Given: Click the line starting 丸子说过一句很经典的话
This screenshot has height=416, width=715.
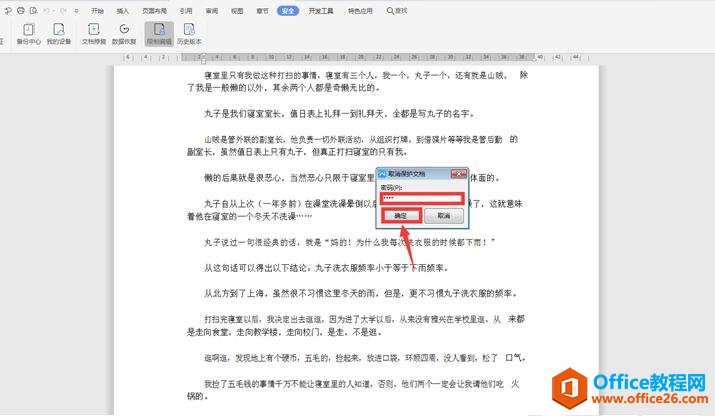Looking at the screenshot, I should (349, 242).
